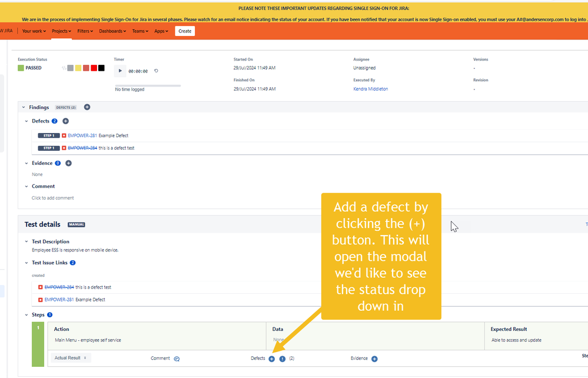Open the Teams menu
Screen dimensions: 588x378
[x=140, y=31]
